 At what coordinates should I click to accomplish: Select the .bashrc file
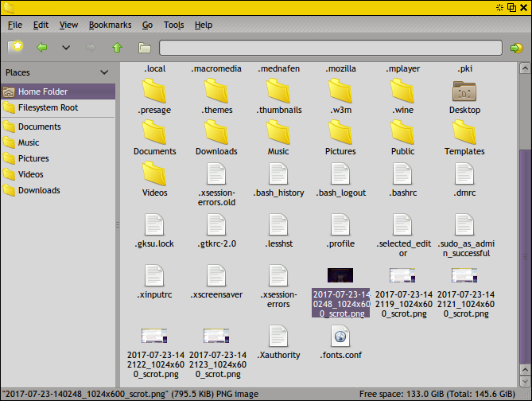tap(402, 175)
